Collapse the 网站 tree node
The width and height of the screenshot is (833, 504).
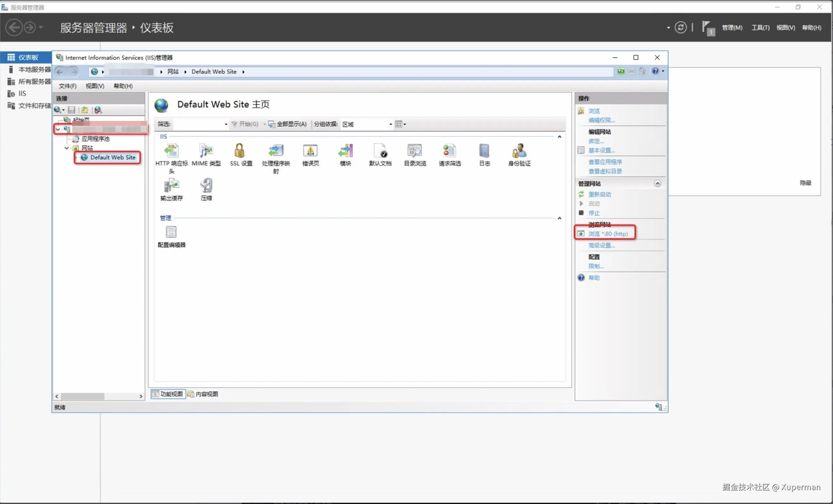[67, 148]
